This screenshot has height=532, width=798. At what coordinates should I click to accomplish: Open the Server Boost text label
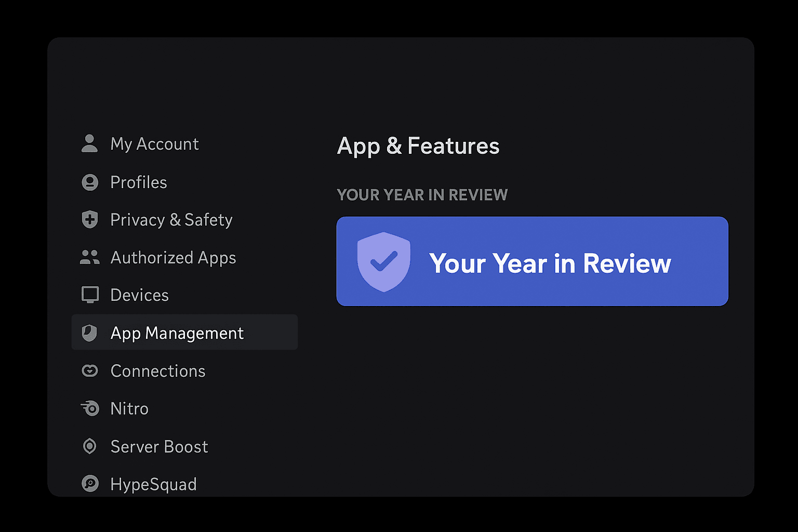pyautogui.click(x=159, y=447)
